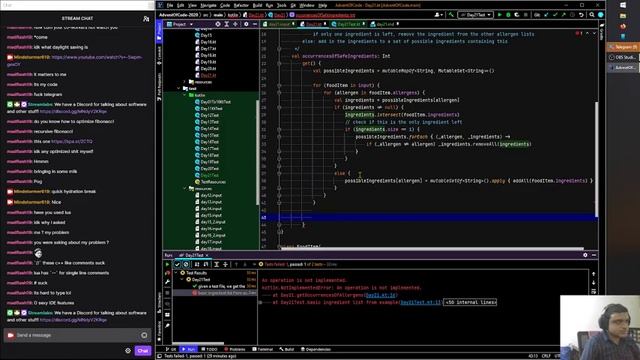Open Run panel settings gear

(x=585, y=255)
